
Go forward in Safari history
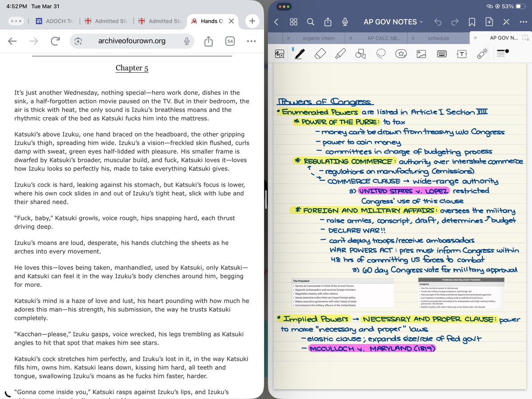coord(34,41)
